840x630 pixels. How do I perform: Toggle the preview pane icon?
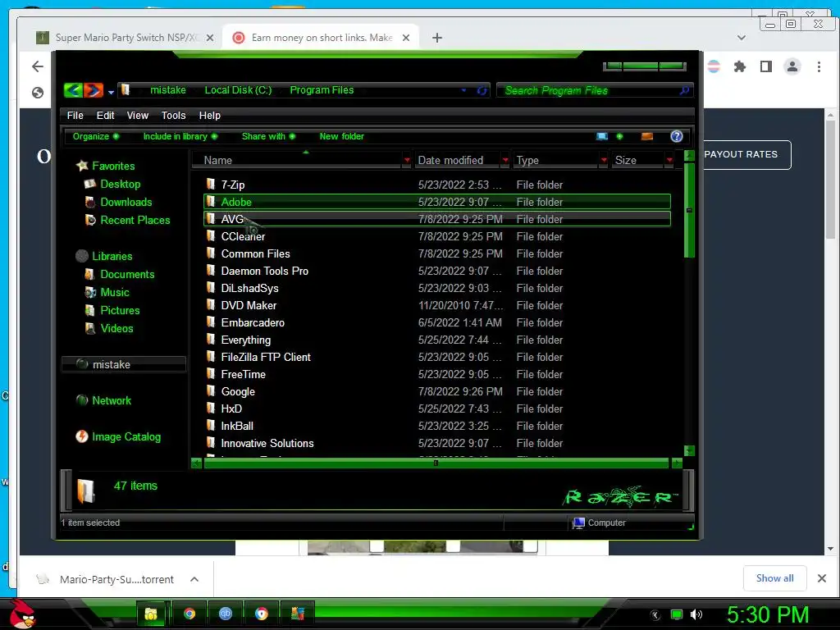tap(647, 136)
